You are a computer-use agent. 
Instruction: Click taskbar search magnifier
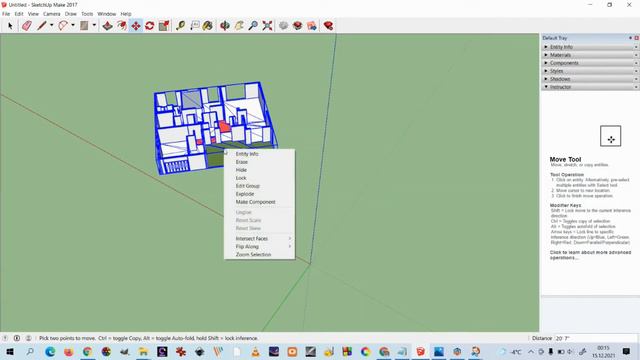point(30,351)
